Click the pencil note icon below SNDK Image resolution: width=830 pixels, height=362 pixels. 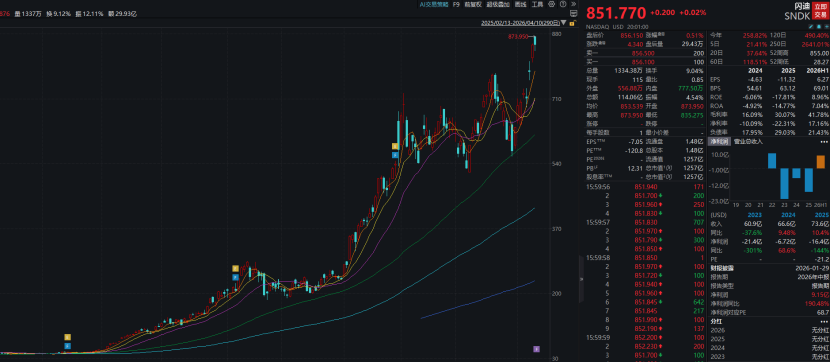point(810,26)
